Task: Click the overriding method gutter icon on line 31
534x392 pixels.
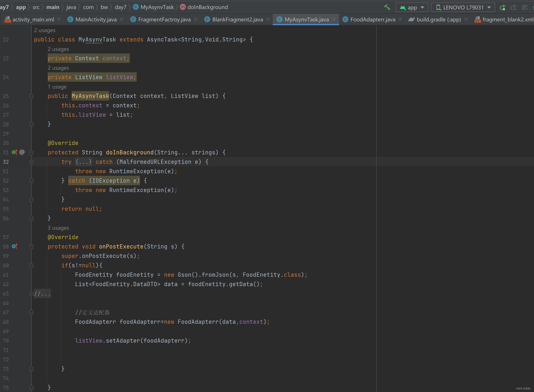Action: tap(14, 152)
